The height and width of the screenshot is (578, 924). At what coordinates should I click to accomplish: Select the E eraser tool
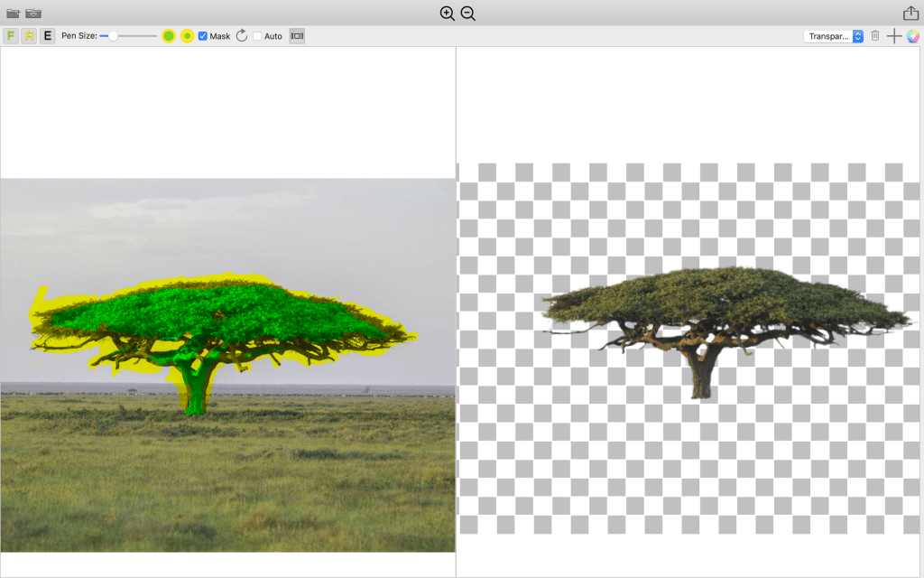pyautogui.click(x=47, y=36)
